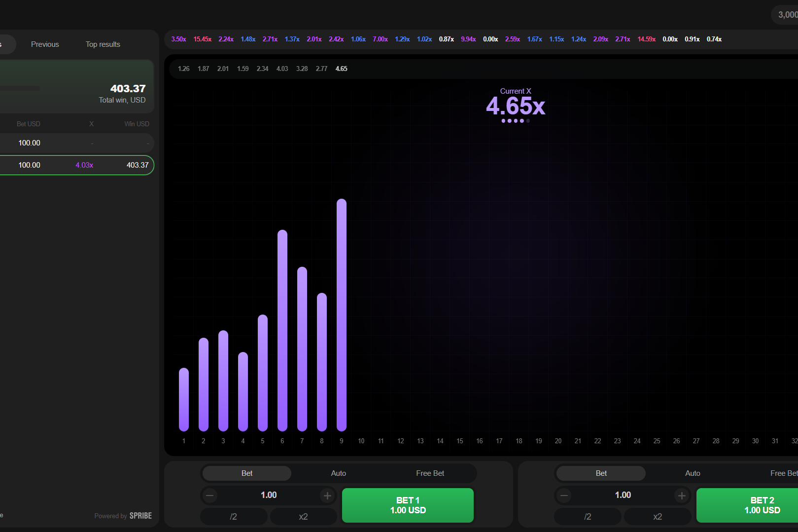
Task: Open the 14.59x round in history bar
Action: (x=647, y=39)
